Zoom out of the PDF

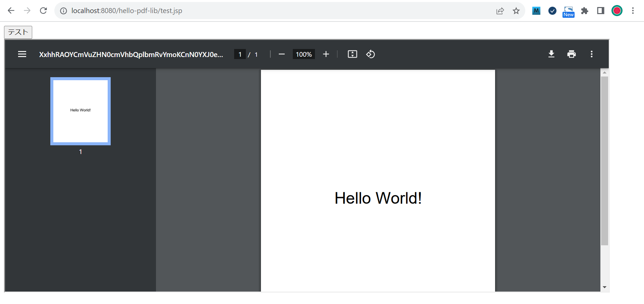(x=282, y=54)
